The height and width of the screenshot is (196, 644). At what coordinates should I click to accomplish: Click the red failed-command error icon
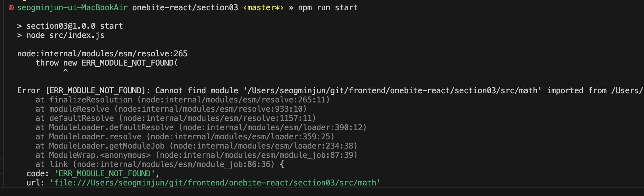pyautogui.click(x=11, y=8)
